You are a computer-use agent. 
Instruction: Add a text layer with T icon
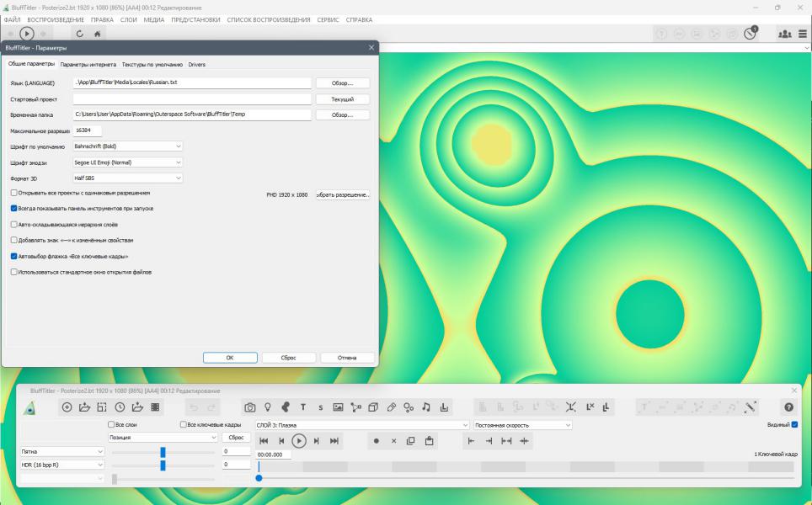coord(303,407)
